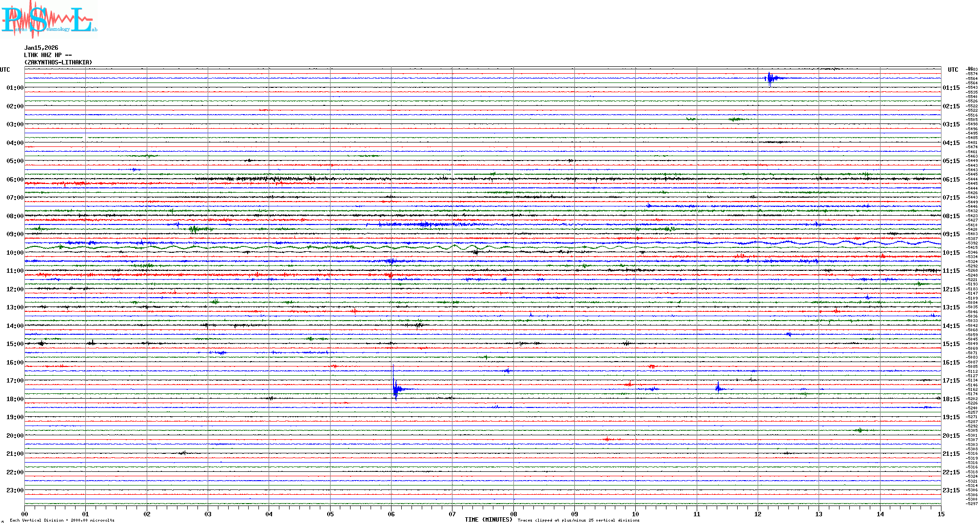
Task: Click the right UTC header label
Action: [x=953, y=70]
